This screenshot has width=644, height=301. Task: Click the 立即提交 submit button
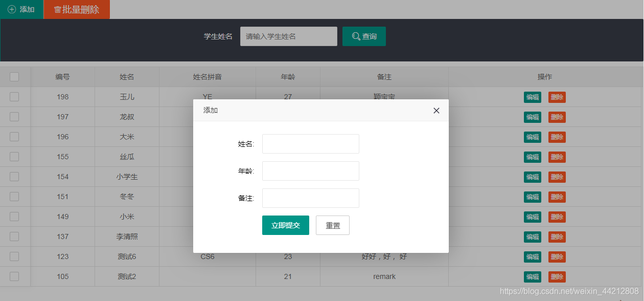[x=285, y=225]
